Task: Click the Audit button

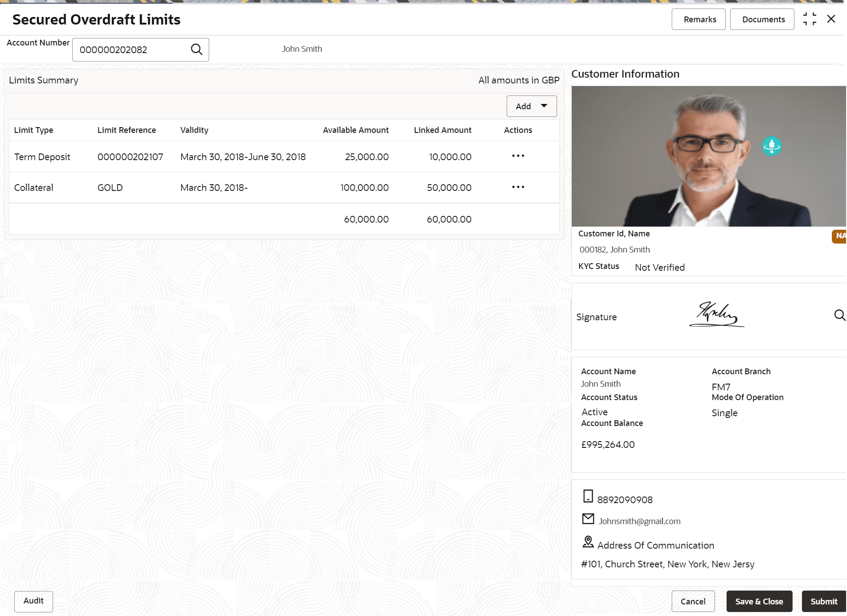Action: click(x=33, y=601)
